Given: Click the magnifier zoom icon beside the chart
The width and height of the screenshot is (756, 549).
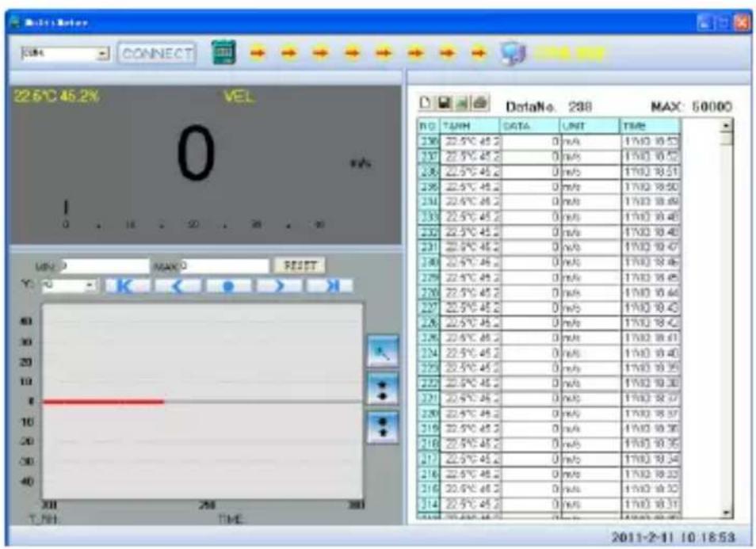Looking at the screenshot, I should tap(383, 352).
